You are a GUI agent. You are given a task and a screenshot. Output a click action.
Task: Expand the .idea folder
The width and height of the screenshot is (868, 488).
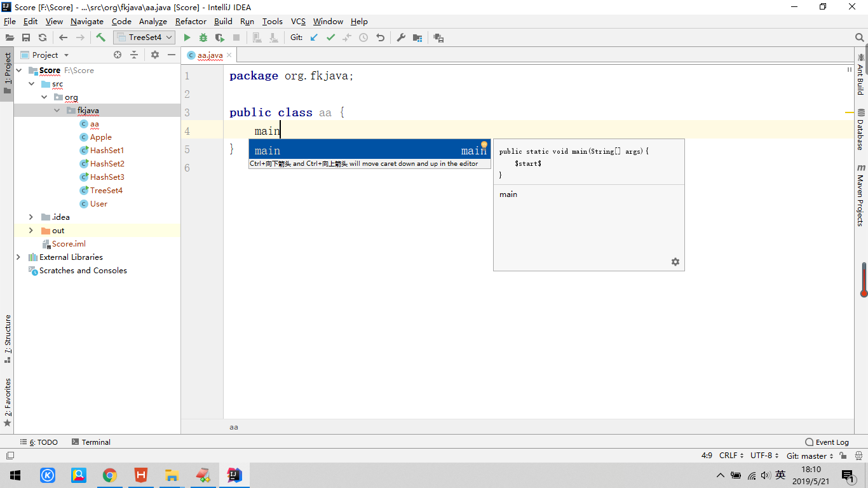[31, 217]
